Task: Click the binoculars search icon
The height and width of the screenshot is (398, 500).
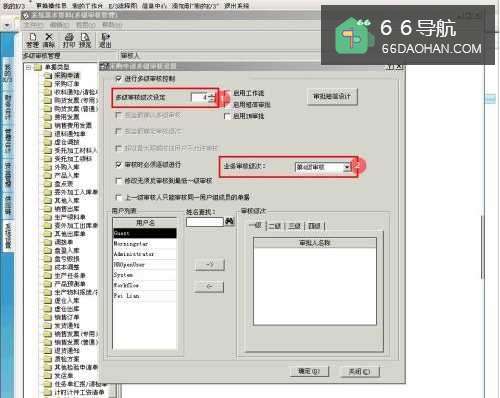Action: click(230, 221)
